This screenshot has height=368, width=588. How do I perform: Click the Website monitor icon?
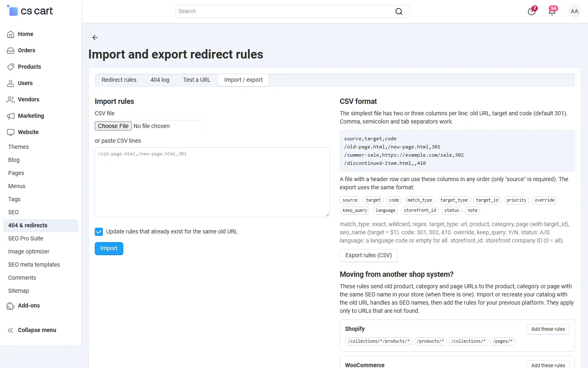11,132
